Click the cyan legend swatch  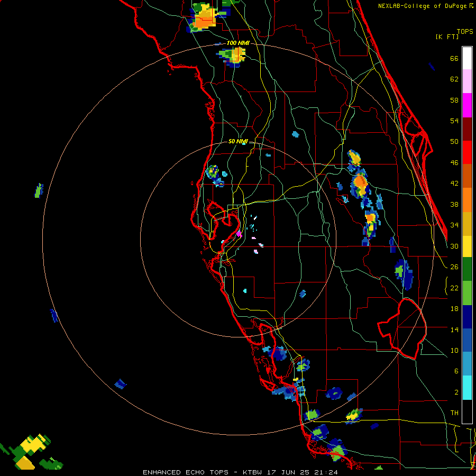pyautogui.click(x=467, y=388)
